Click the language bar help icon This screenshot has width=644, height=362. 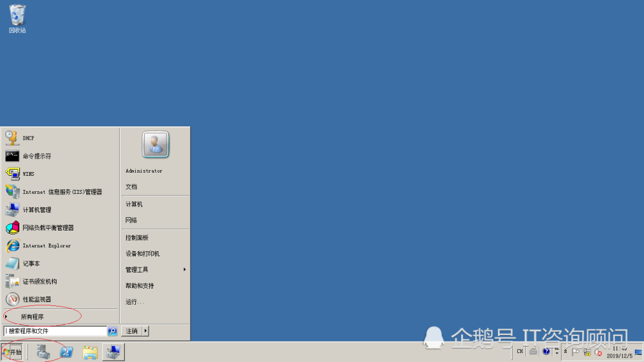pos(546,351)
